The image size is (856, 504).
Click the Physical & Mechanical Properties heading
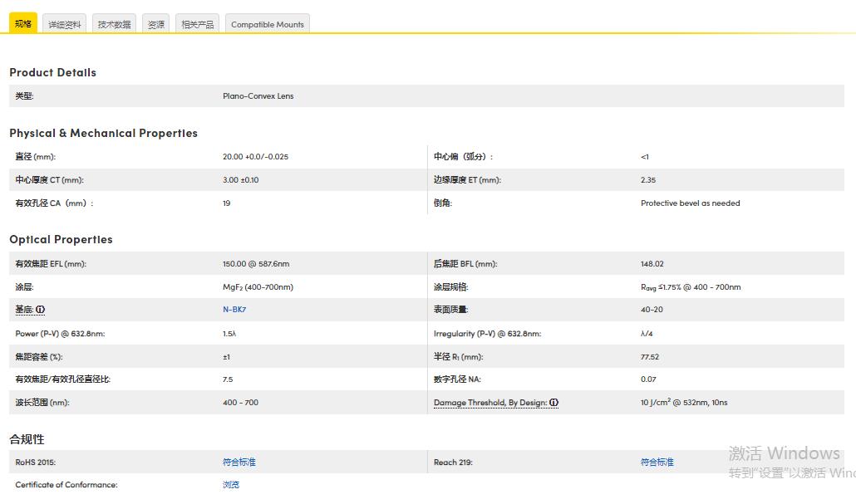coord(104,133)
